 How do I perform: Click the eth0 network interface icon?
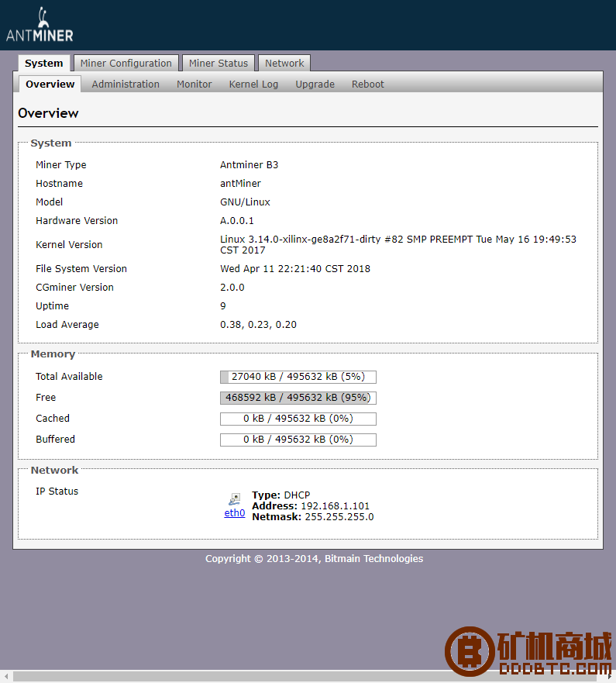coord(235,499)
